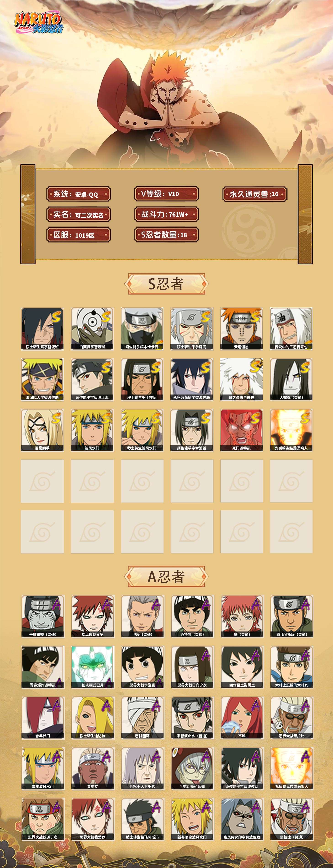This screenshot has height=868, width=333.
Task: Click the Pain banner artwork
Action: click(x=166, y=98)
